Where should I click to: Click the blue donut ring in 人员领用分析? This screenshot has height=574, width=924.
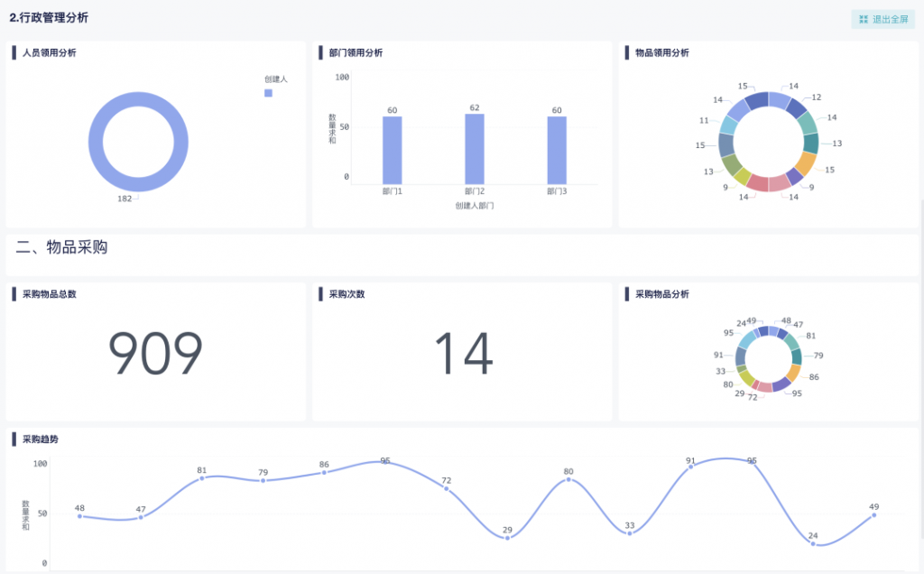tap(95, 143)
